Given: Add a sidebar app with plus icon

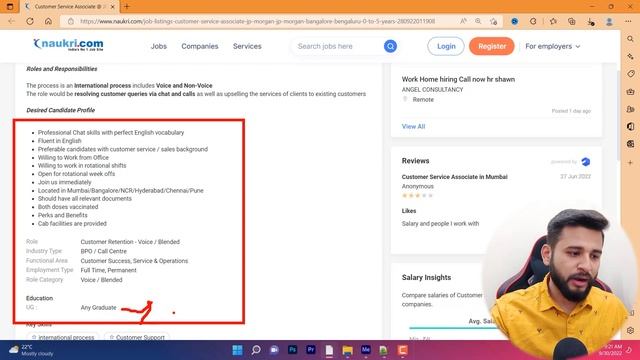Looking at the screenshot, I should pyautogui.click(x=631, y=162).
